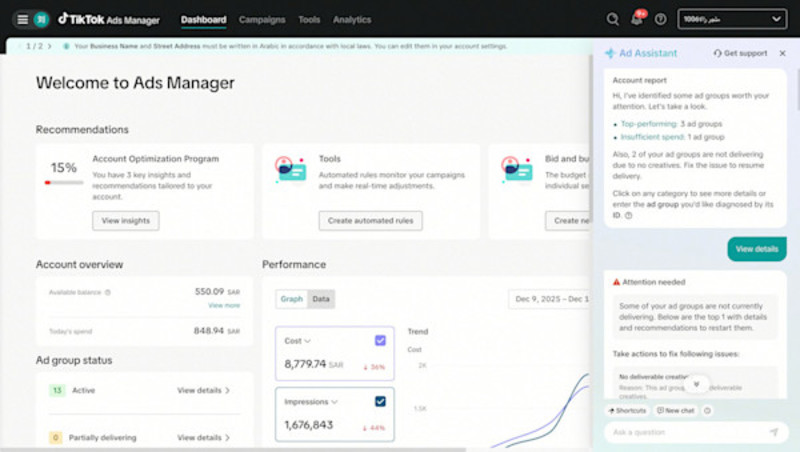The height and width of the screenshot is (452, 800).
Task: Open the Analytics menu
Action: click(351, 19)
